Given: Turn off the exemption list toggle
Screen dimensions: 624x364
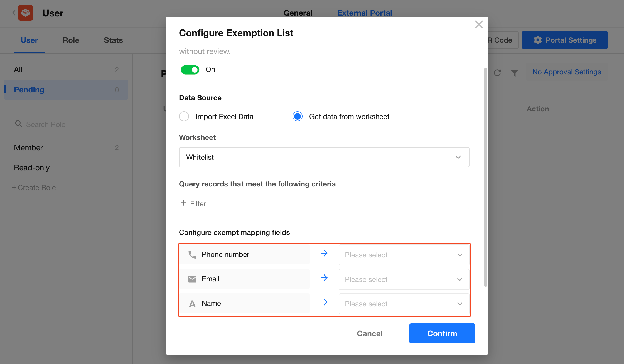Looking at the screenshot, I should (x=190, y=70).
